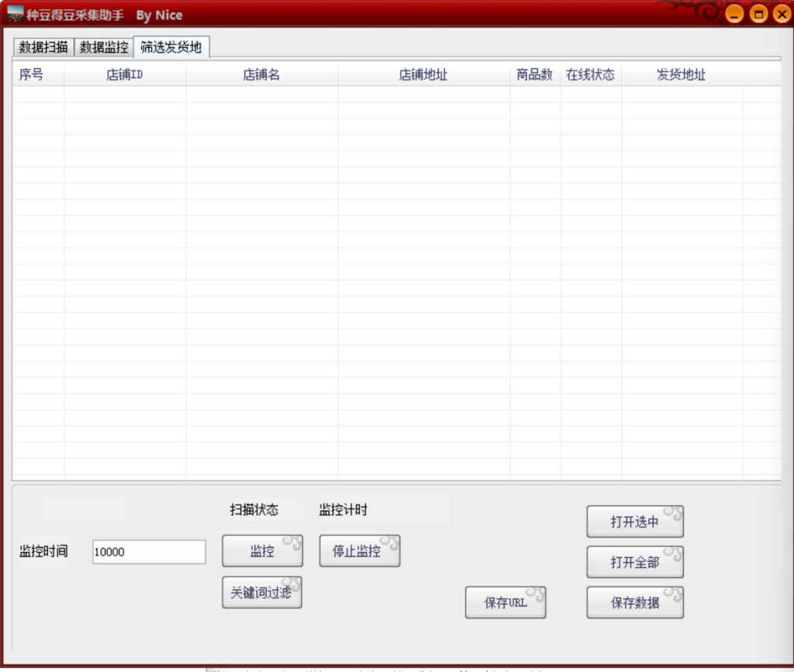The width and height of the screenshot is (794, 672).
Task: Select the 筛选发货地 tab
Action: [171, 47]
